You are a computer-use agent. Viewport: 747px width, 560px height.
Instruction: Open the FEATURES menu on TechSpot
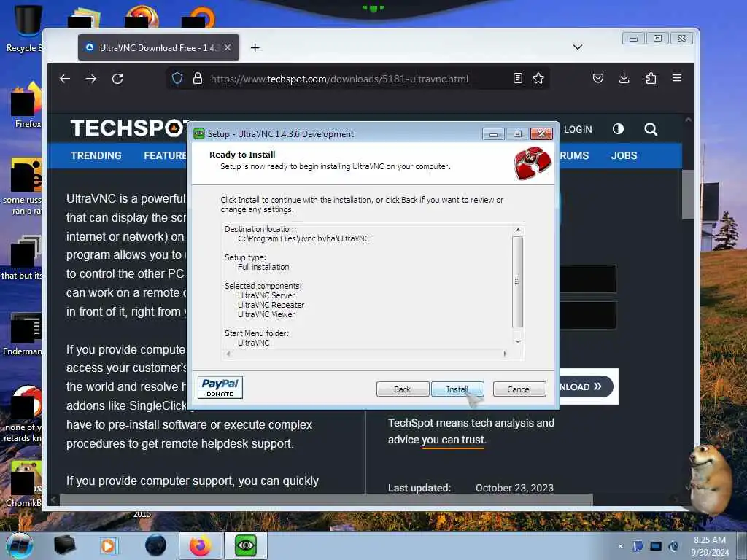165,156
